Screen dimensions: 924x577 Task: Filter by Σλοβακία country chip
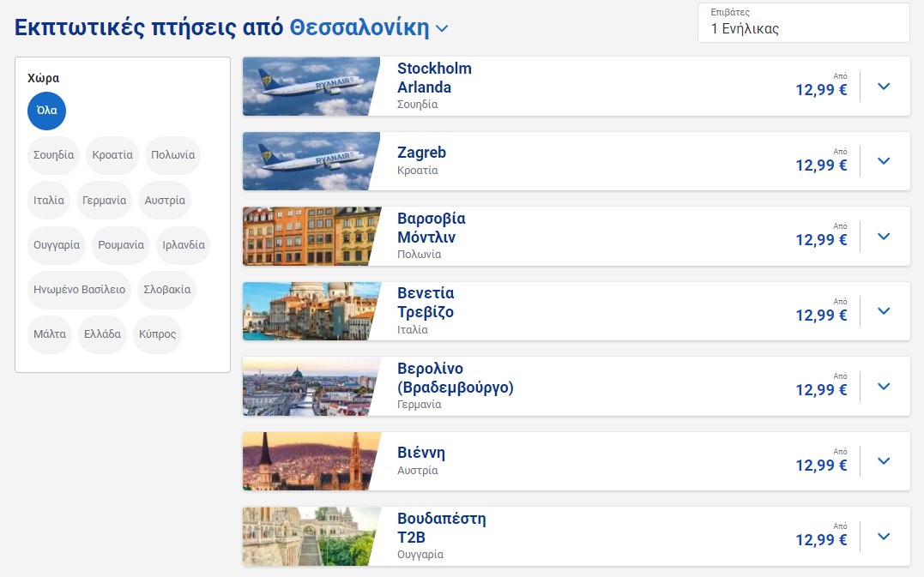[166, 290]
